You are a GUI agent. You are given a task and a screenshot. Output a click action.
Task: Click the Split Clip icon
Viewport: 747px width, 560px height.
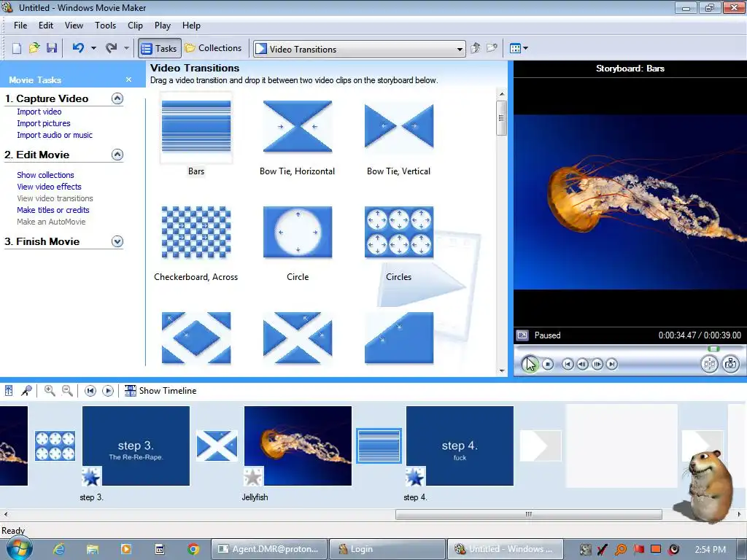pyautogui.click(x=709, y=365)
